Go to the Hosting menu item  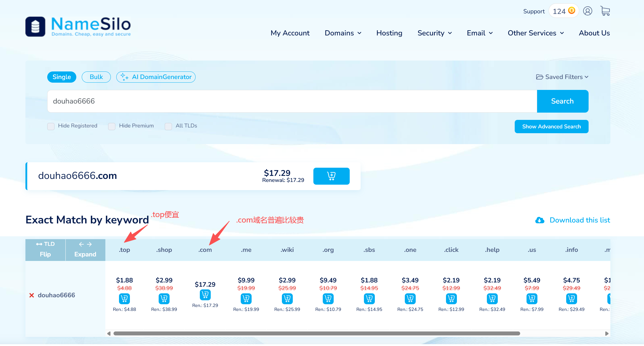tap(389, 33)
